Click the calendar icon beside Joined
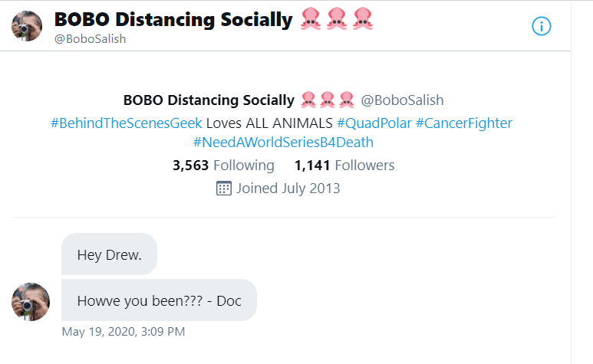This screenshot has width=593, height=364. 224,189
